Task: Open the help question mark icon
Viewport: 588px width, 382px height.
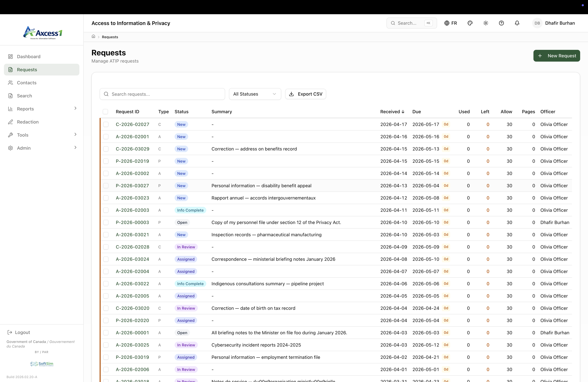Action: coord(501,23)
